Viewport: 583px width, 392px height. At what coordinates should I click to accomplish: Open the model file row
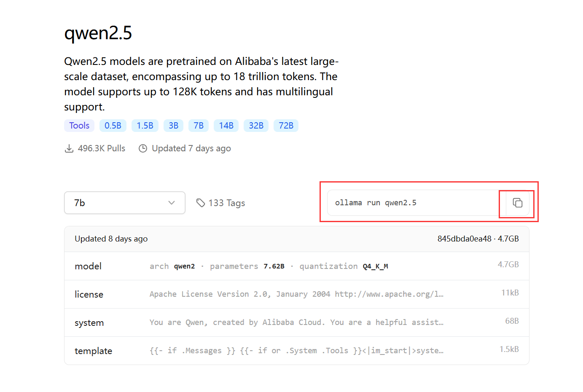296,266
